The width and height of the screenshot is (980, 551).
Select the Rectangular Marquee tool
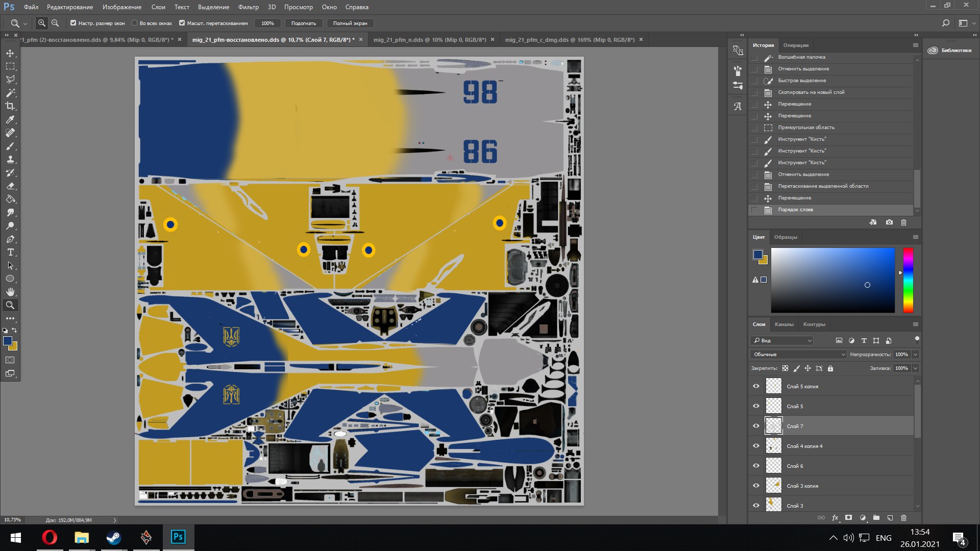(x=10, y=66)
